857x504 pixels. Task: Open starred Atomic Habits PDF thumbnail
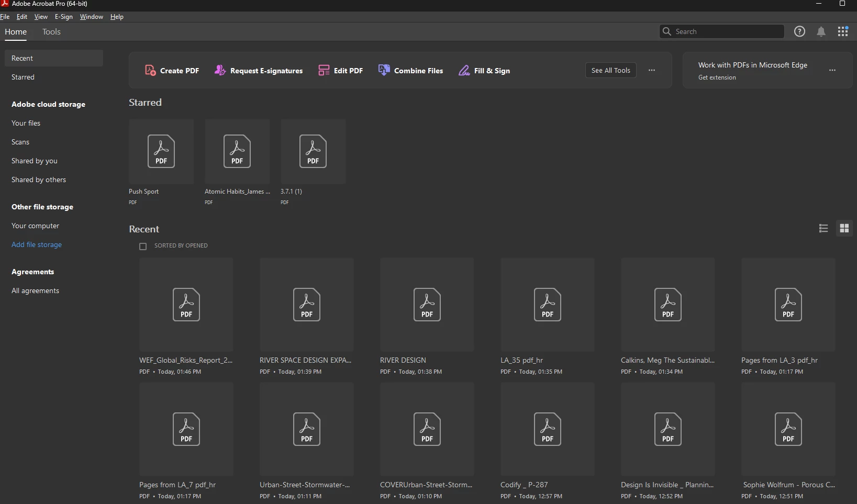click(x=237, y=152)
